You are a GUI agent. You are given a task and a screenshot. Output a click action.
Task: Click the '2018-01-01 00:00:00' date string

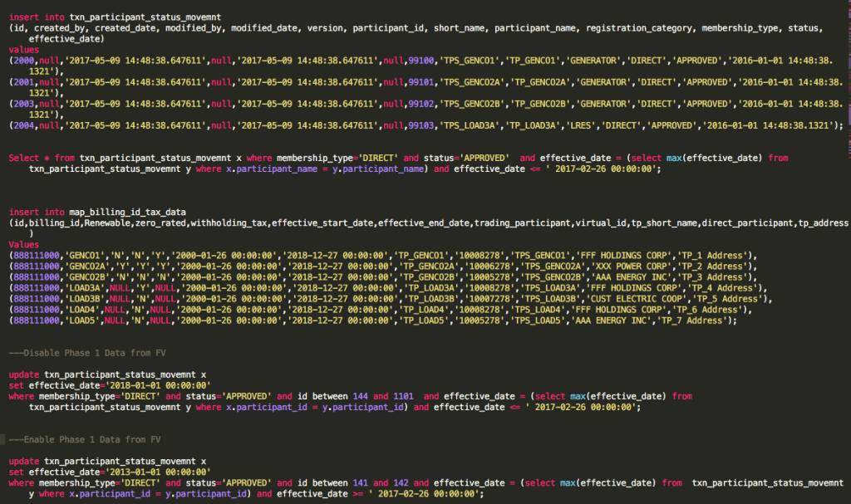(143, 385)
